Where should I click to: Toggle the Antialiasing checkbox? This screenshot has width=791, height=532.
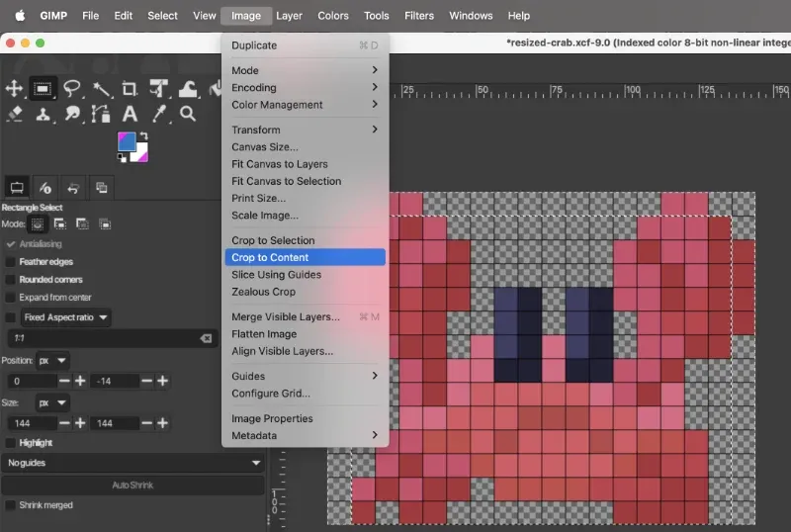pyautogui.click(x=11, y=244)
